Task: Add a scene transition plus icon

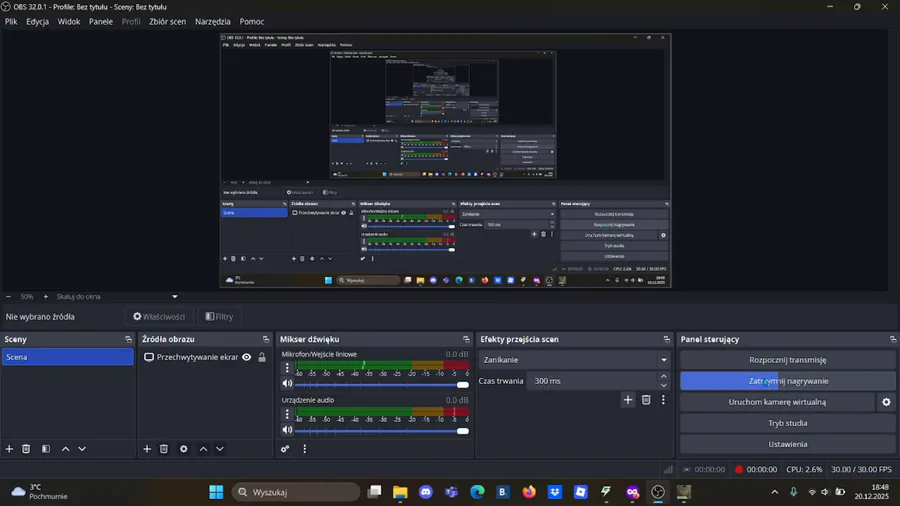Action: [628, 400]
